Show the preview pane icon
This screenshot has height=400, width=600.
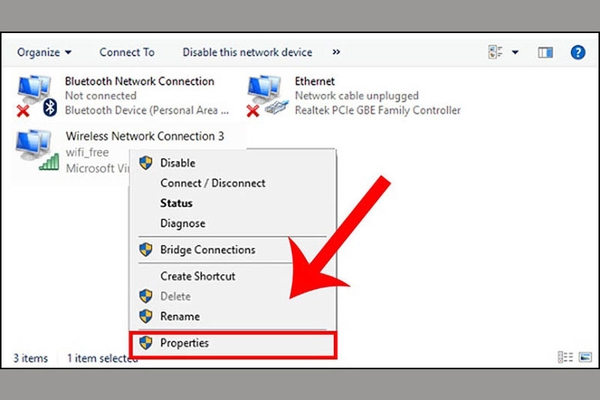545,52
